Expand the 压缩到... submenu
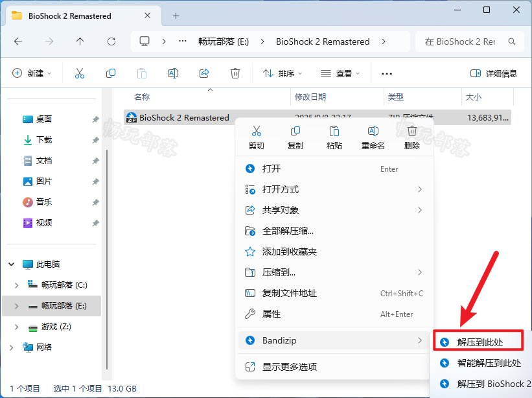Image resolution: width=532 pixels, height=398 pixels. 420,272
